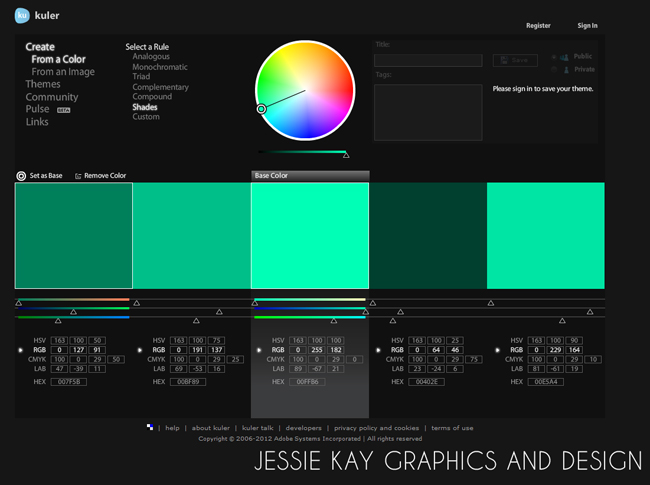
Task: Open privacy policy and cookies link
Action: pos(376,428)
